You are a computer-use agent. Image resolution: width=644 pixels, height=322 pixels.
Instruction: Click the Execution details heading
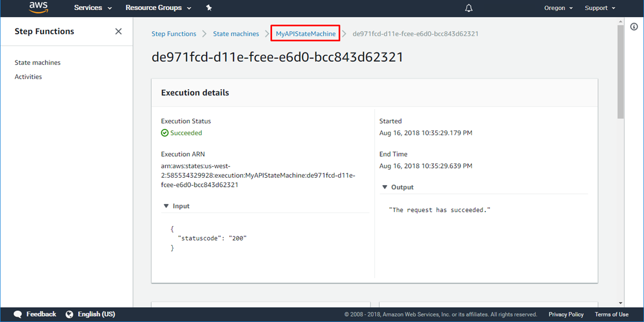point(195,93)
